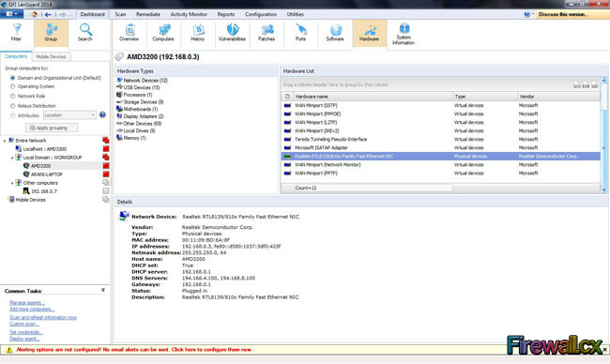This screenshot has height=364, width=610.
Task: Click Scan and refresh information now link
Action: click(43, 317)
